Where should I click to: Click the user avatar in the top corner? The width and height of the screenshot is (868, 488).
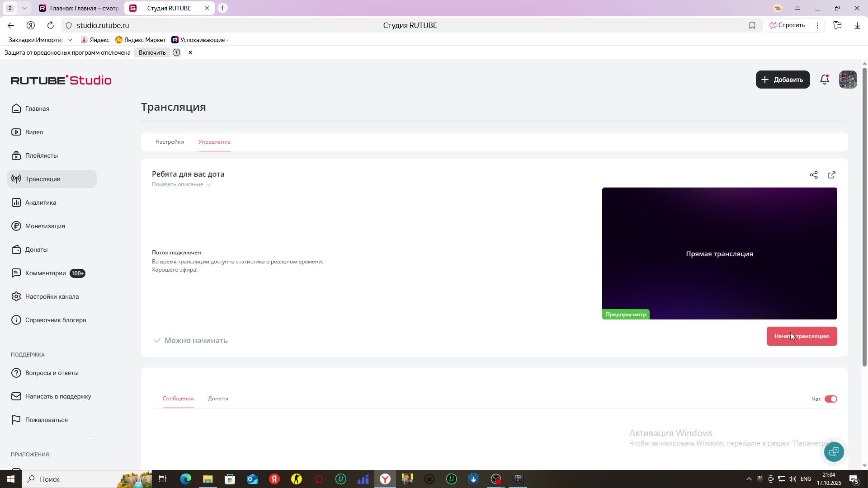point(848,80)
